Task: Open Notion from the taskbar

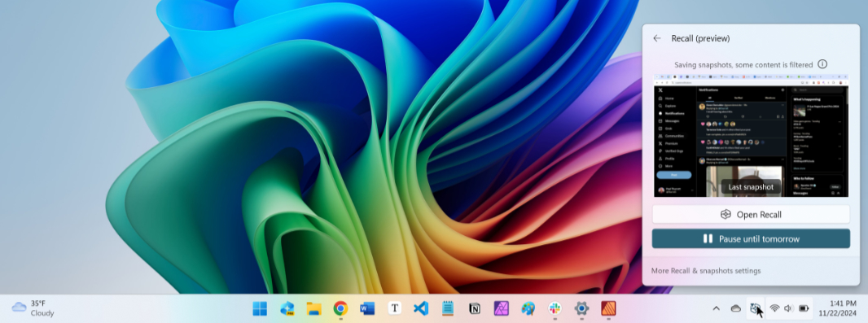Action: coord(475,308)
